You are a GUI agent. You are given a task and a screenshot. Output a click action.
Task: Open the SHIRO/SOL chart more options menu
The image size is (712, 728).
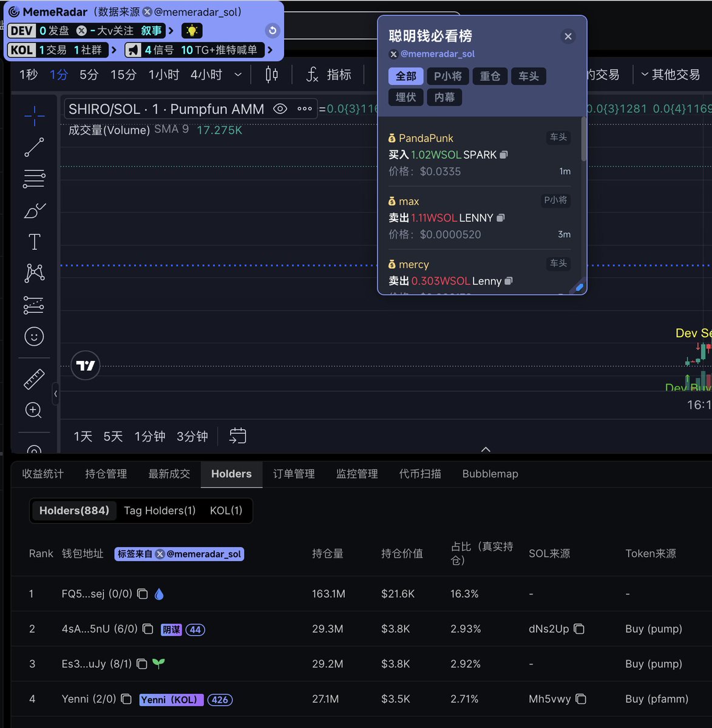[305, 109]
